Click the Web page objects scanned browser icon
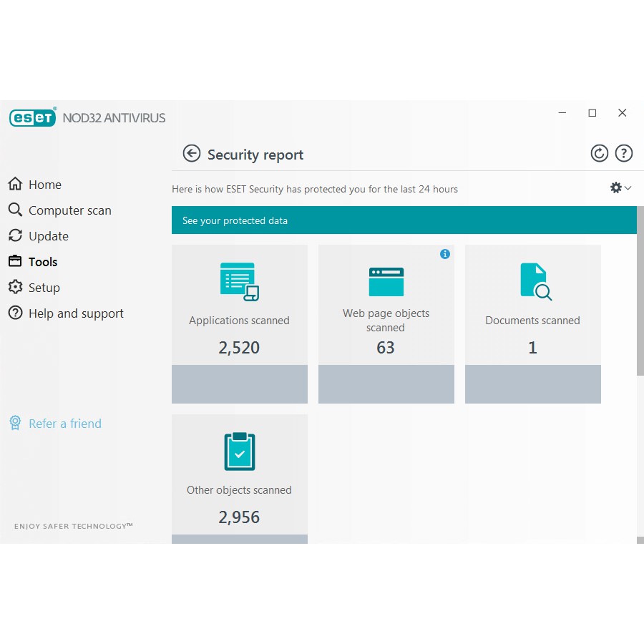Screen dimensions: 644x644 [x=386, y=281]
